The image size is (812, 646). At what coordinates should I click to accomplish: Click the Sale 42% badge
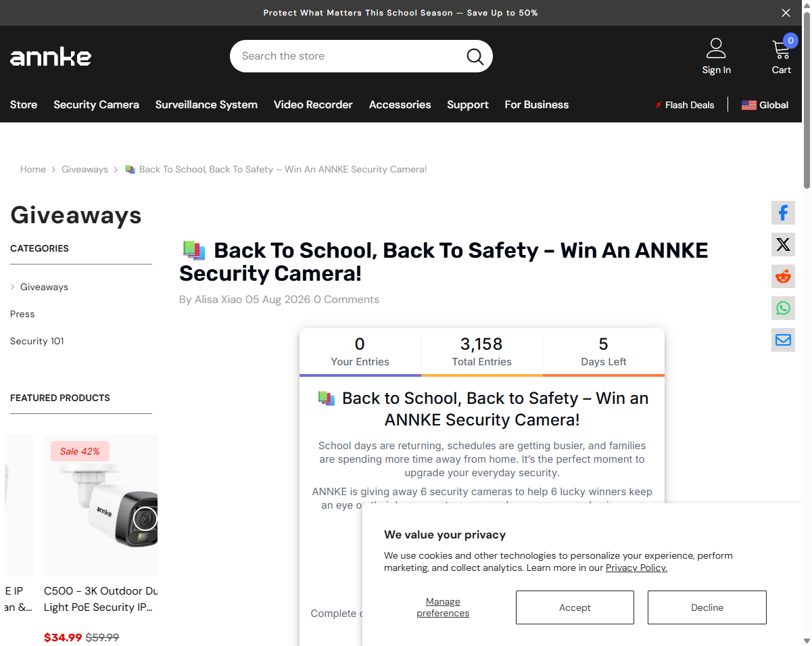click(x=80, y=451)
